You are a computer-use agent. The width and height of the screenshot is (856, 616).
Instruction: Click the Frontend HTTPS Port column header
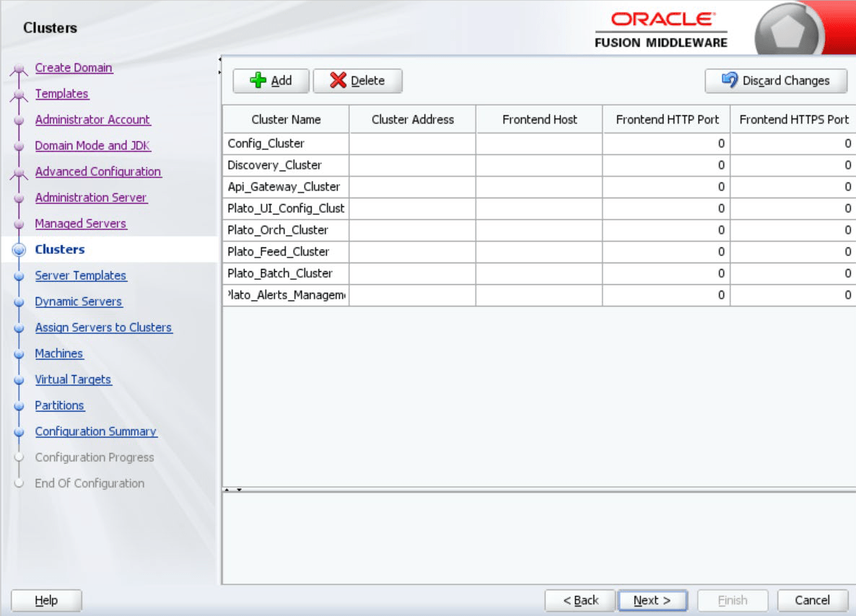[x=794, y=120]
